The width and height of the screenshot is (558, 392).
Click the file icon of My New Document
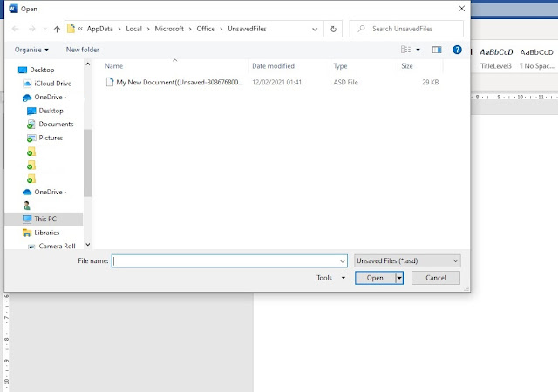coord(110,82)
